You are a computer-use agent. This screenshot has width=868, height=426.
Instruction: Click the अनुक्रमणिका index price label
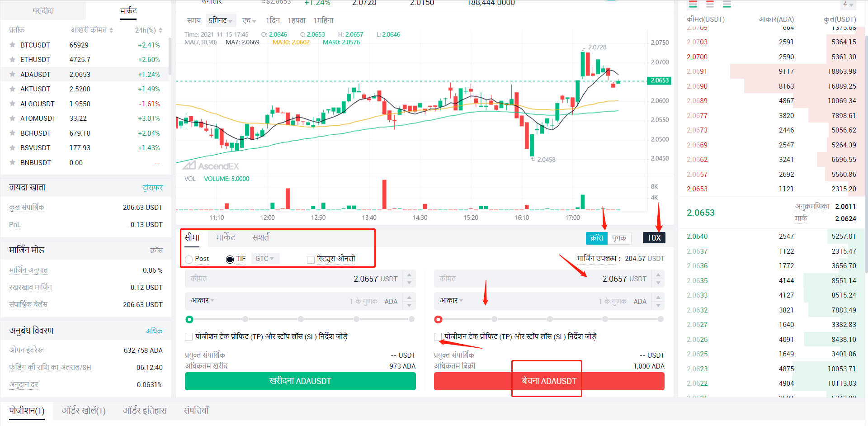tap(812, 206)
